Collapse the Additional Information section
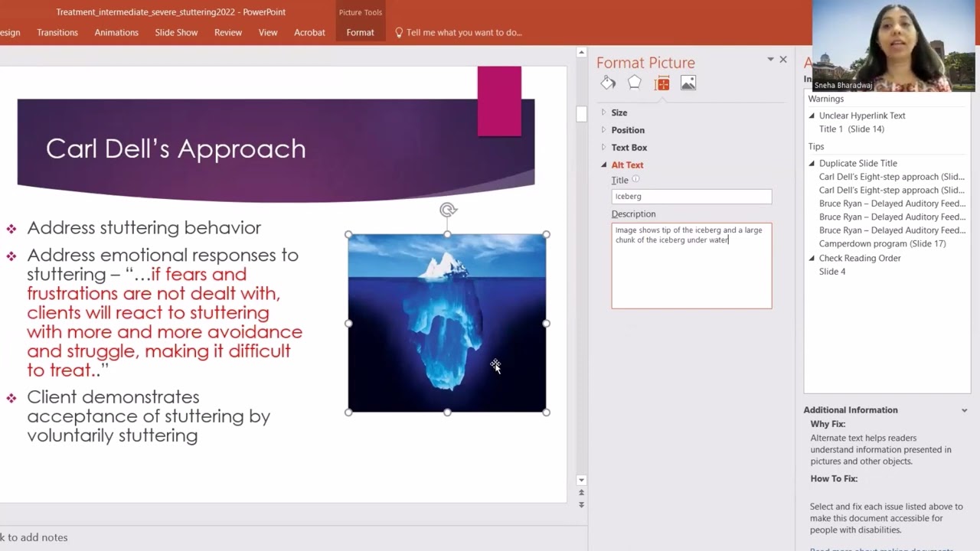 click(x=964, y=410)
